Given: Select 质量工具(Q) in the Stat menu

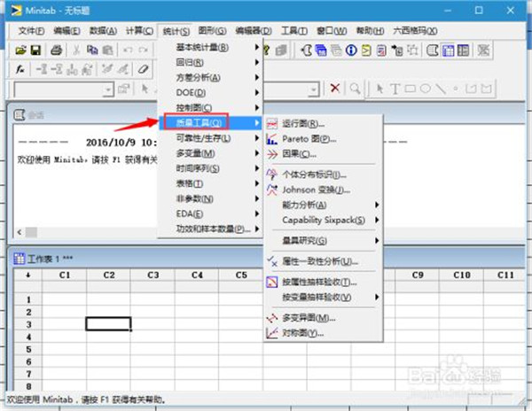Looking at the screenshot, I should (x=211, y=122).
